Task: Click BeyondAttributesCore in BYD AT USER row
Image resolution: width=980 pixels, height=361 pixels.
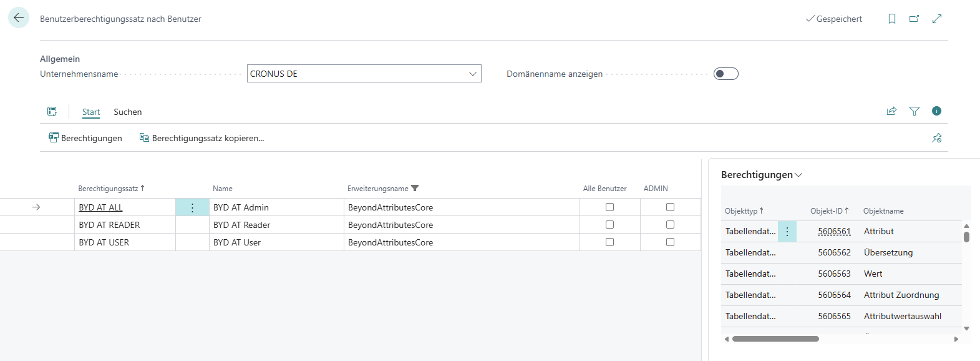Action: click(391, 242)
